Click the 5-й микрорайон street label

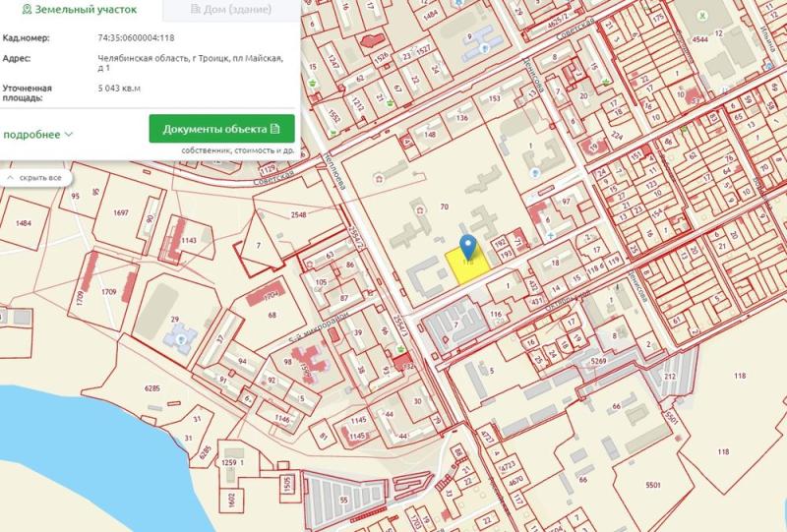click(x=318, y=326)
